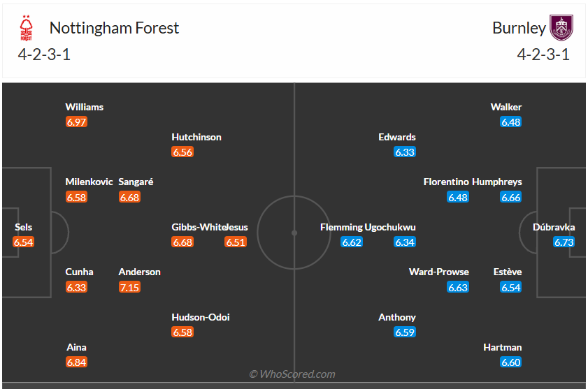Click Aina's 6.84 rating badge
The width and height of the screenshot is (588, 389).
tap(76, 362)
